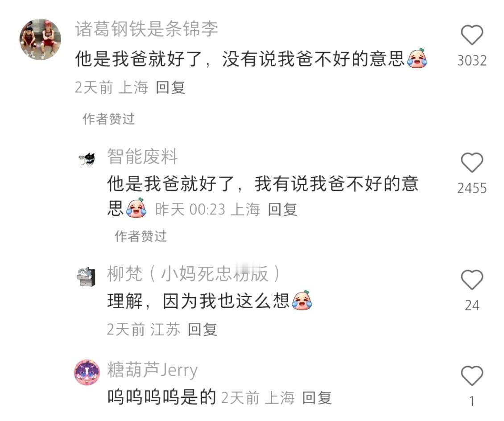This screenshot has width=504, height=421.
Task: Reply to 糖葫芦Jerry's 呜呜呜呜是的 comment
Action: [317, 398]
